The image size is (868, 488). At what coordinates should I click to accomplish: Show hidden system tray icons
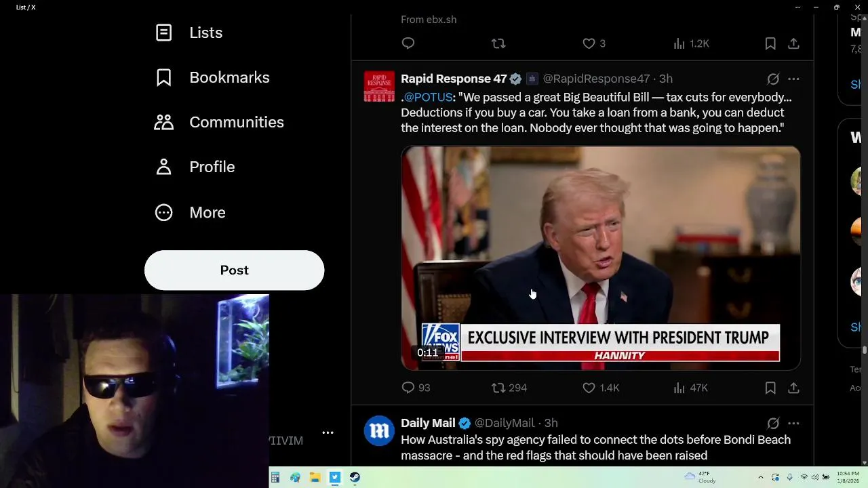pos(760,477)
